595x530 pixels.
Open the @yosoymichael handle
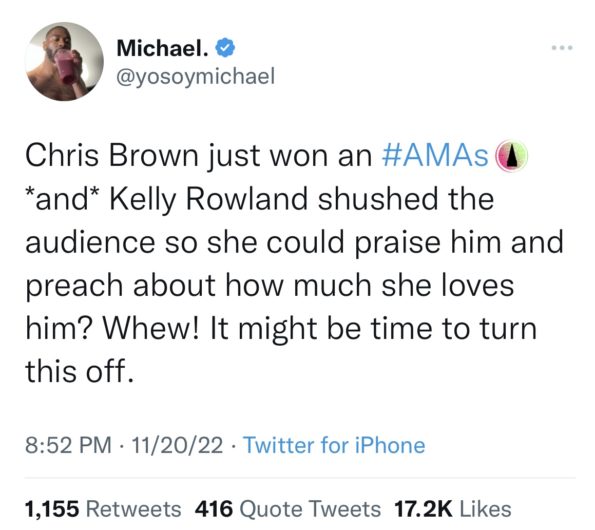195,77
